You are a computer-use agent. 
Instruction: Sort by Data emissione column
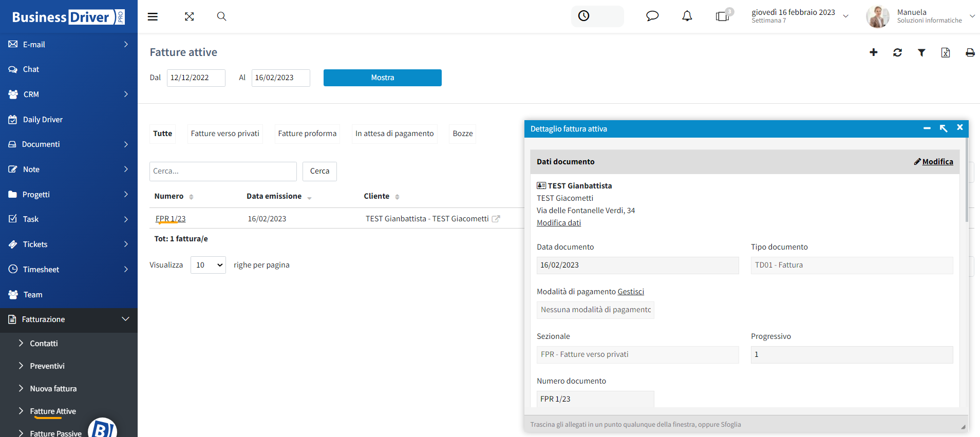tap(279, 196)
